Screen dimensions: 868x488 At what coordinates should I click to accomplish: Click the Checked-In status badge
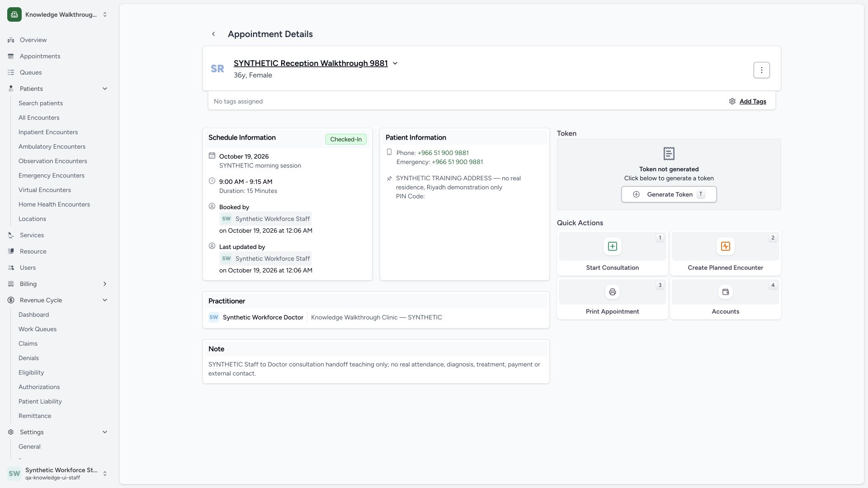click(x=346, y=139)
